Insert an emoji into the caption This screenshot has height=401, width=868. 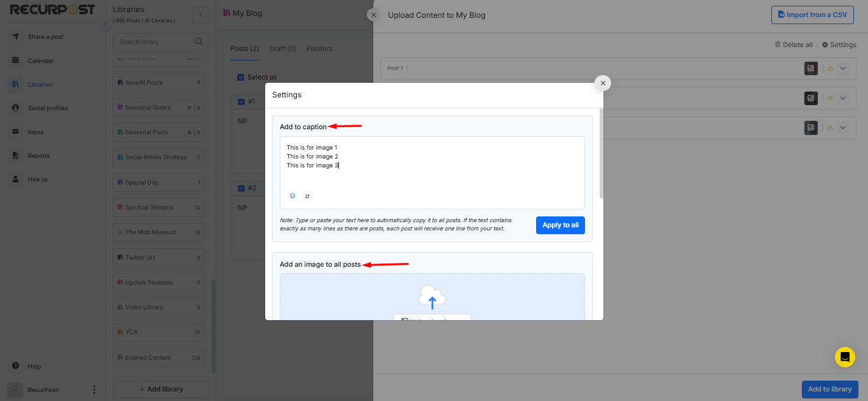[x=293, y=196]
